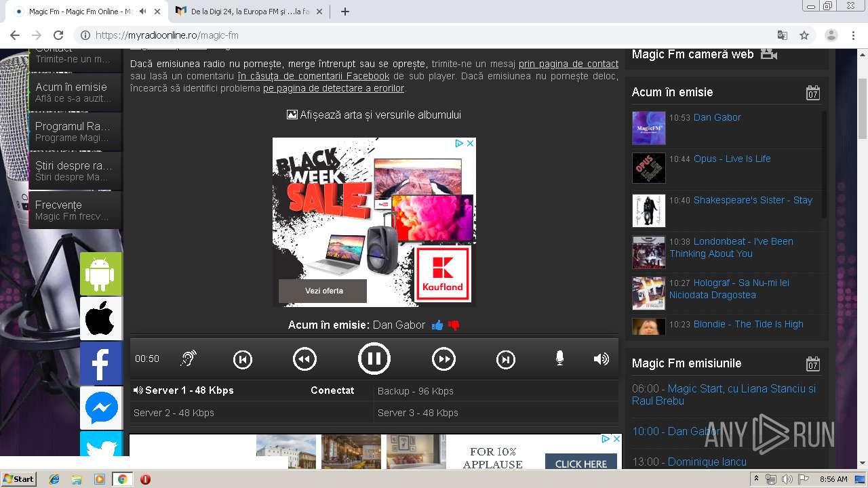Open Google Translate icon in address bar
This screenshot has height=488, width=868.
[782, 35]
